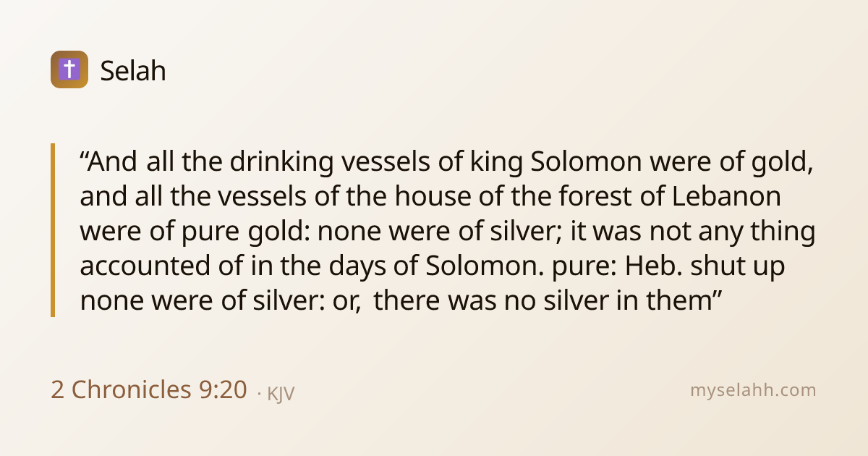Click the phrase "there was no silver in them"

point(540,301)
